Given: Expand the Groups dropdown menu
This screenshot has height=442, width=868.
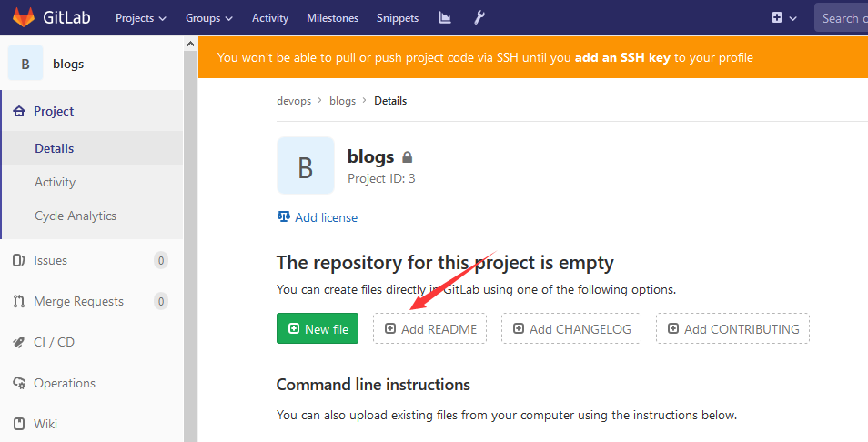Looking at the screenshot, I should (209, 18).
